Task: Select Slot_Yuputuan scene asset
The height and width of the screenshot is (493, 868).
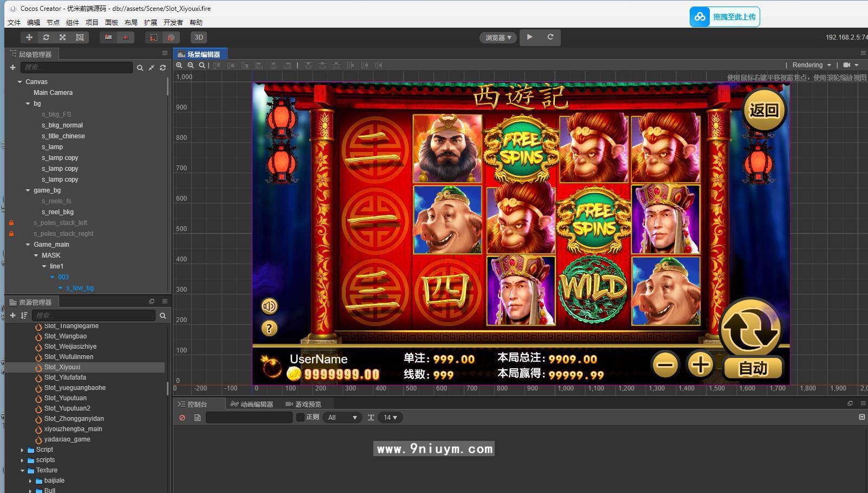Action: 66,398
